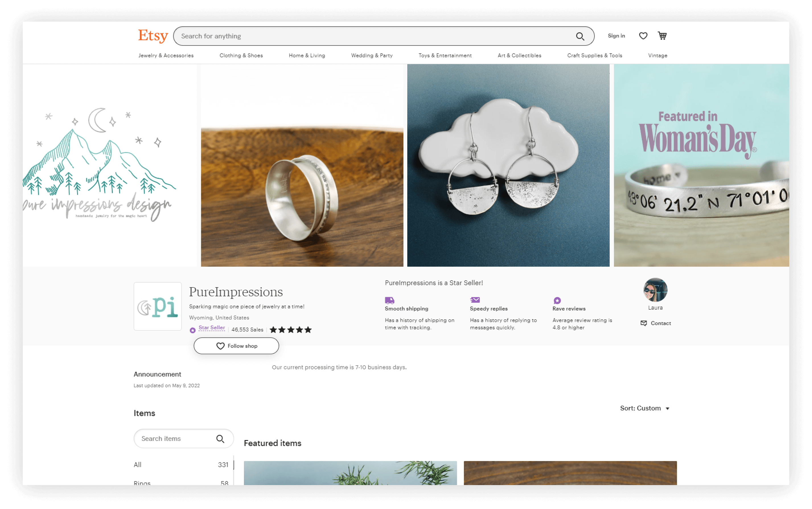Focus the Search items field
The height and width of the screenshot is (509, 812).
click(x=183, y=438)
